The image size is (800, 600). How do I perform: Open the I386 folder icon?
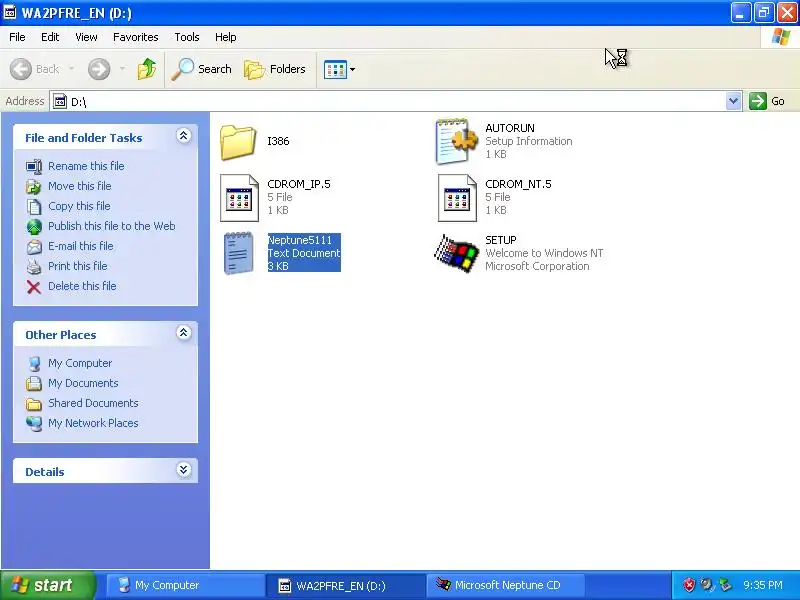(x=238, y=142)
